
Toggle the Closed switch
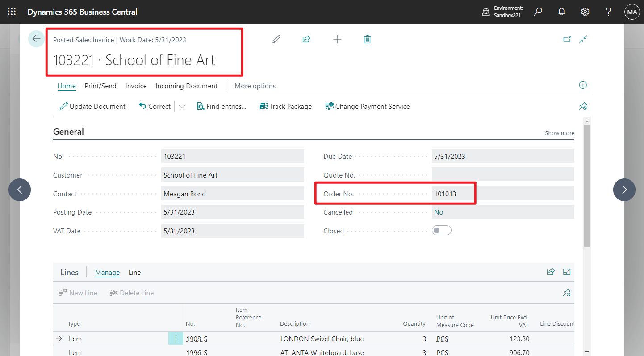[x=442, y=230]
